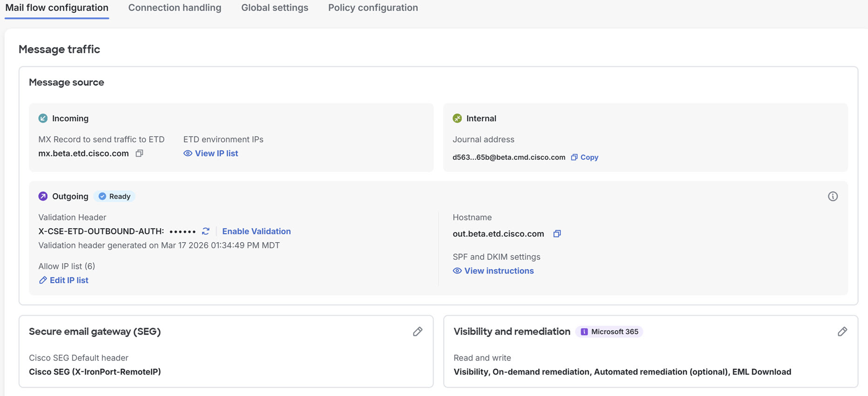Go to Global settings tab
Image resolution: width=868 pixels, height=396 pixels.
(275, 8)
